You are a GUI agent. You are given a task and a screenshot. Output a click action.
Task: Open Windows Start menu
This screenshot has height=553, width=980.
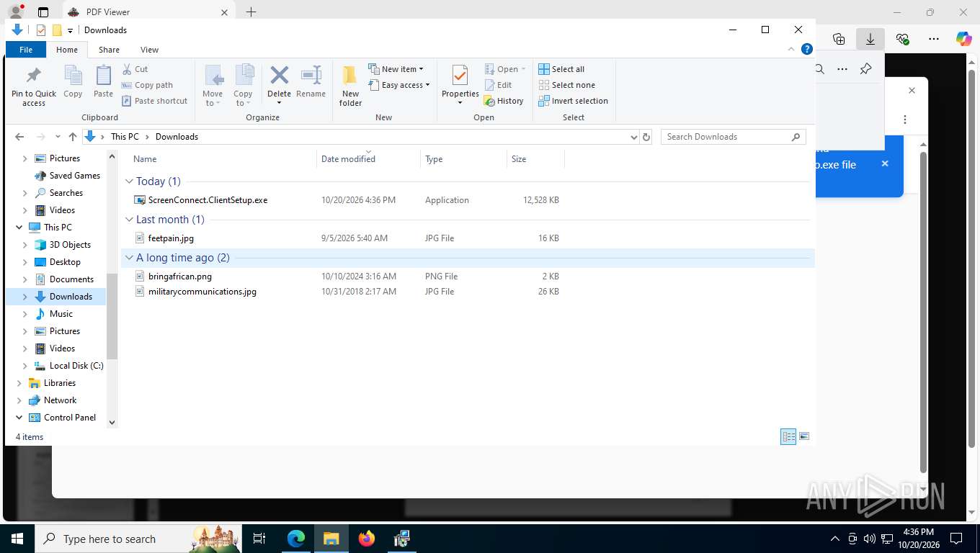tap(17, 539)
